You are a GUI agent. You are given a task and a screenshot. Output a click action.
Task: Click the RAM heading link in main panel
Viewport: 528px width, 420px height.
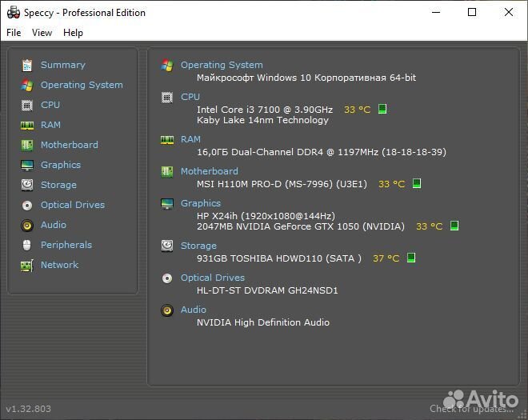(190, 139)
